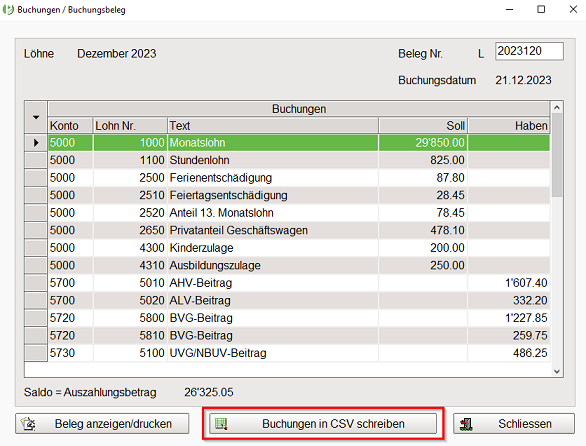Click the Soll column header

coord(423,126)
